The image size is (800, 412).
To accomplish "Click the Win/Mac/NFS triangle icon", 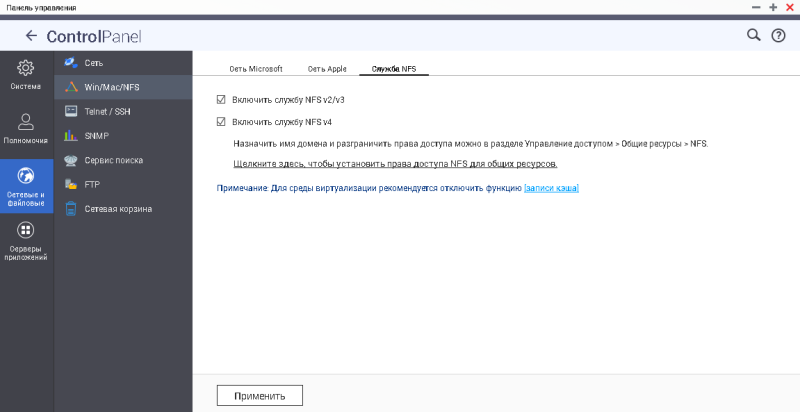I will 71,87.
